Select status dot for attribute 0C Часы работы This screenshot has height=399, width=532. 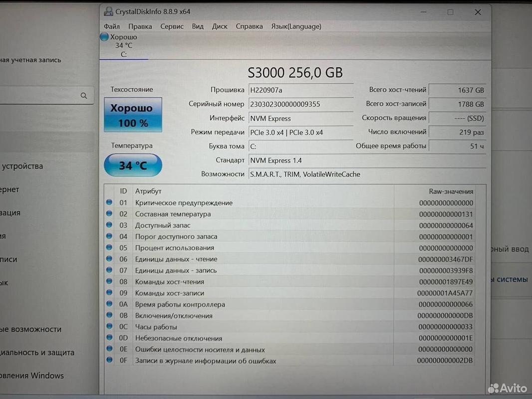point(109,327)
